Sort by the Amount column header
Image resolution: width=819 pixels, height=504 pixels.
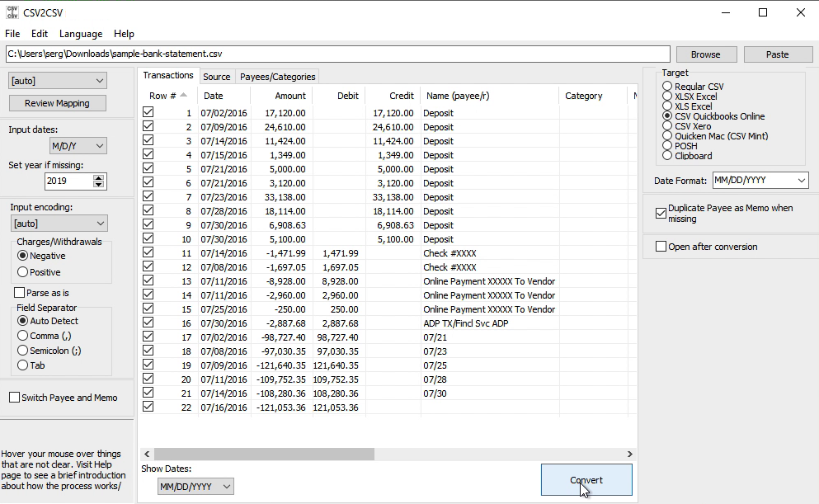pos(281,96)
